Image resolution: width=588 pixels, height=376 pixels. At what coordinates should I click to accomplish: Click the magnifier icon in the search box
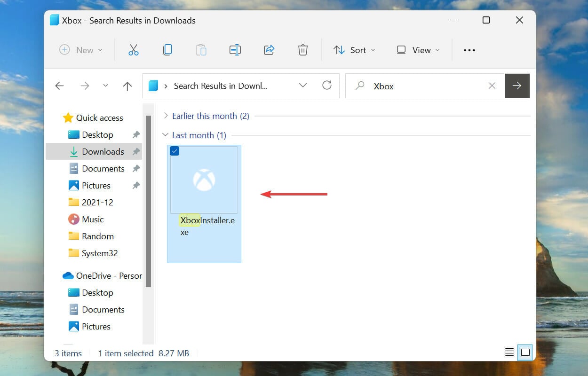point(360,86)
